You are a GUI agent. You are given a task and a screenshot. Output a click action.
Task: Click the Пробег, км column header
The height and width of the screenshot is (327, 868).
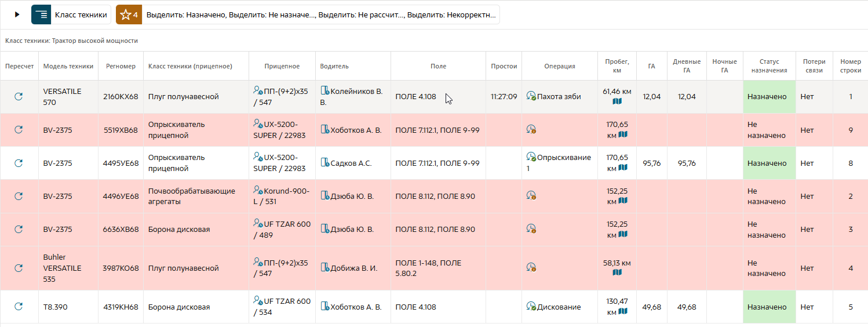pos(617,66)
